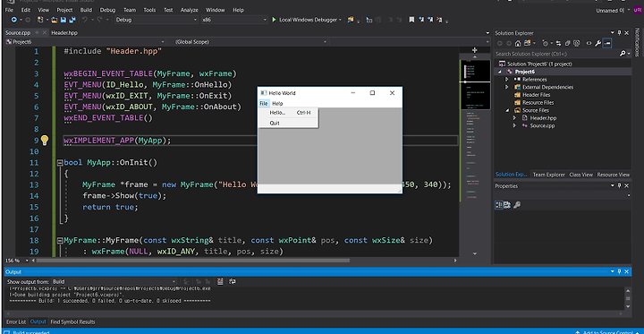Select Resource Files folder in Solution Explorer
Viewport: 644px width, 334px height.
click(x=538, y=103)
